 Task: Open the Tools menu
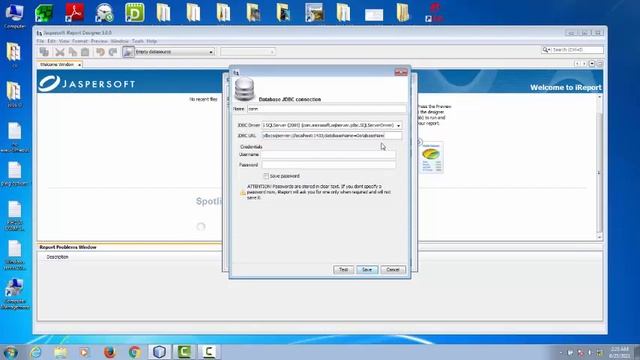coord(138,41)
